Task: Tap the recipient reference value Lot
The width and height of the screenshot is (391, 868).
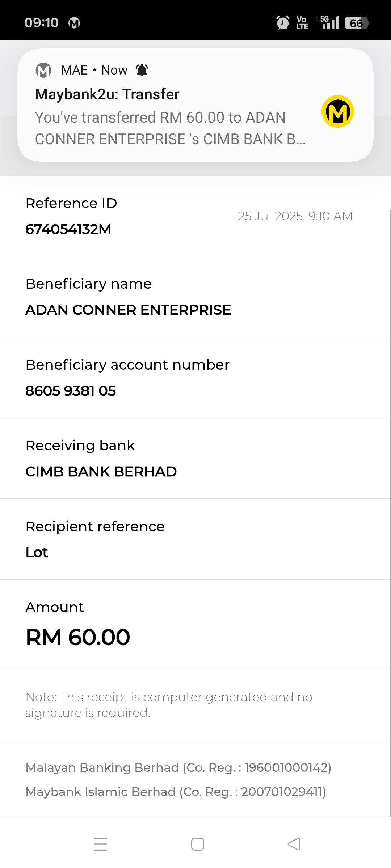Action: 37,552
